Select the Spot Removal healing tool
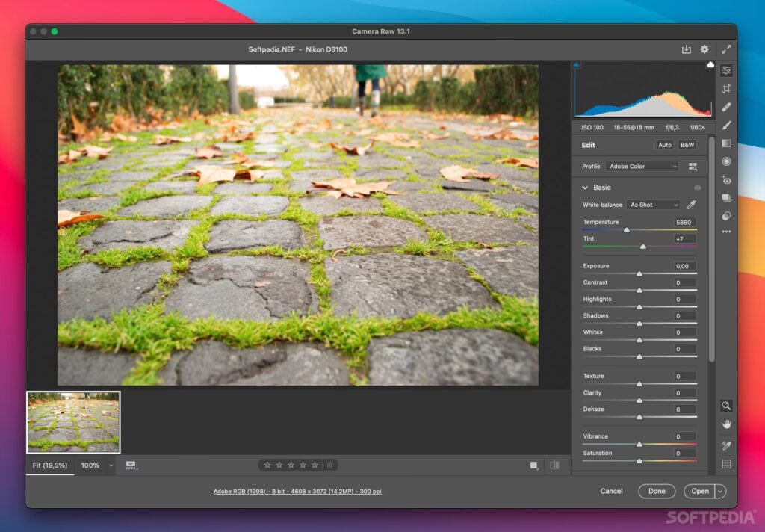The image size is (765, 532). [x=726, y=107]
